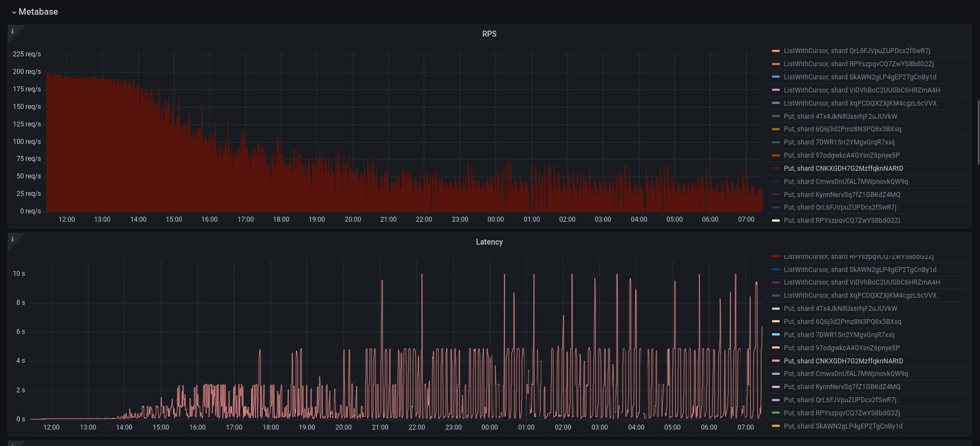Image resolution: width=980 pixels, height=446 pixels.
Task: In RPS legend, select ListWithCursor shard RPYszpqvCQ7ZwYS8bdG2Zj
Action: (x=859, y=64)
